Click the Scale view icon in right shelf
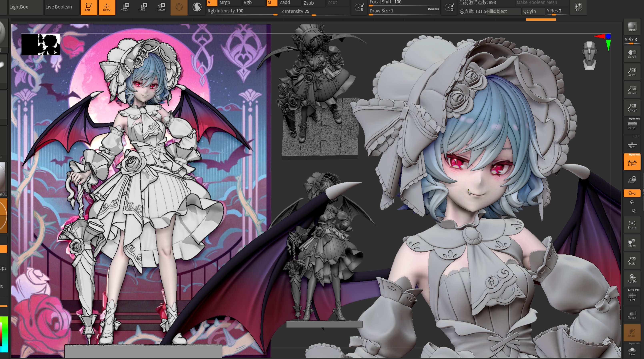The image size is (644, 359). [632, 261]
